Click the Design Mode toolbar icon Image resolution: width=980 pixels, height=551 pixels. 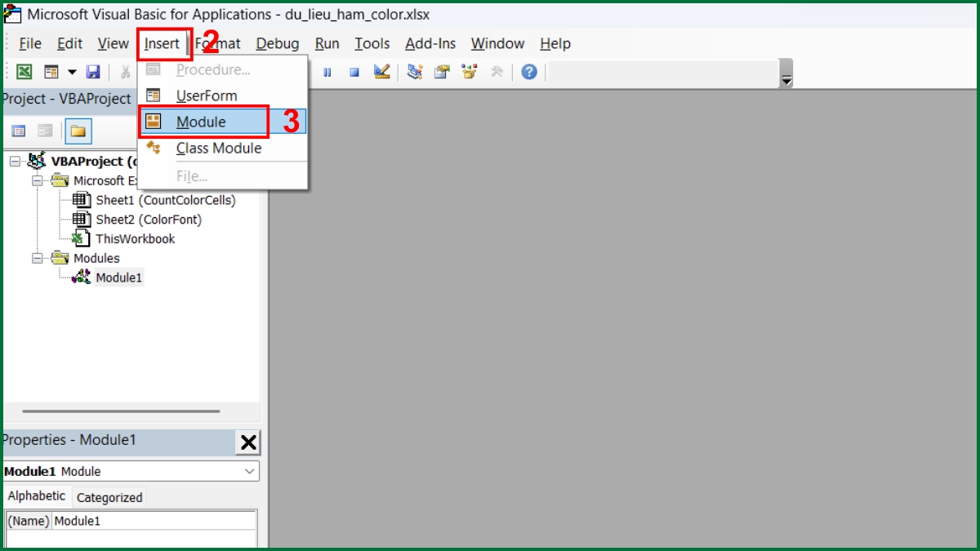point(381,72)
